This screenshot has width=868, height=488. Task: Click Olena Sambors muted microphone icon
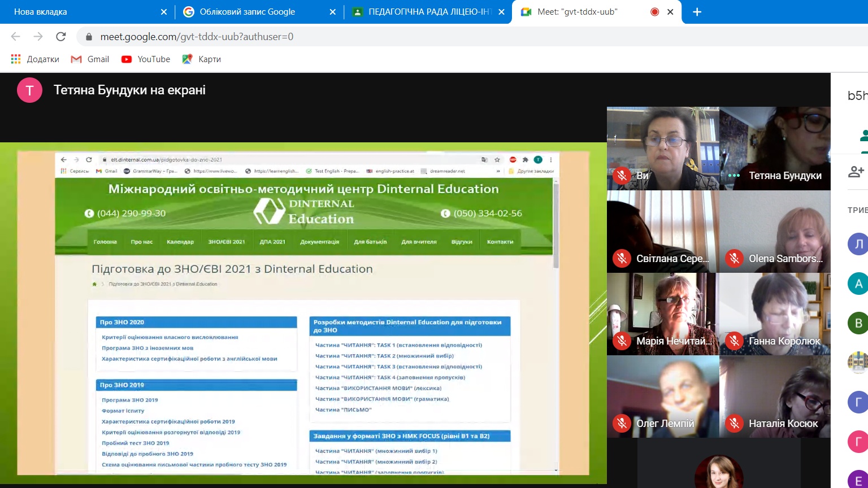pyautogui.click(x=734, y=259)
